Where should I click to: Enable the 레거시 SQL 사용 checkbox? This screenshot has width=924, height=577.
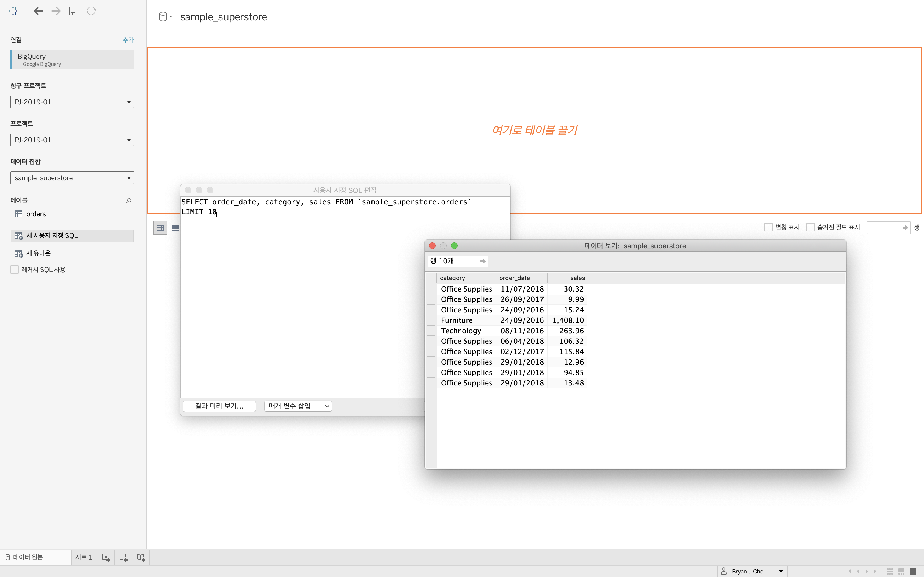pyautogui.click(x=15, y=270)
